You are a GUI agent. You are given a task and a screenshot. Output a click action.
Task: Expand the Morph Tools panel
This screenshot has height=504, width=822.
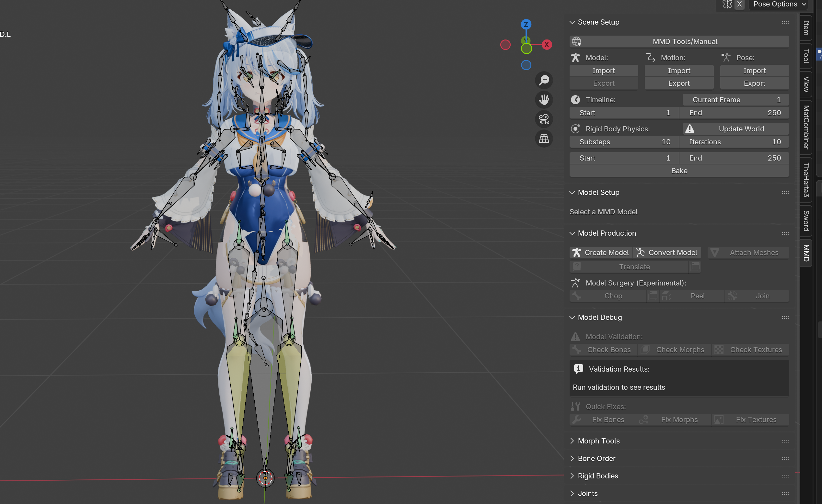598,441
